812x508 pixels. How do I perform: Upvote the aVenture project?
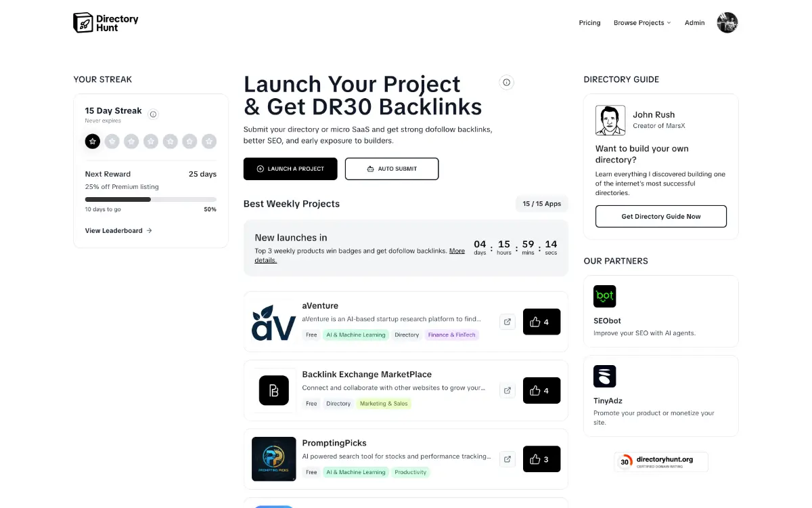tap(541, 322)
